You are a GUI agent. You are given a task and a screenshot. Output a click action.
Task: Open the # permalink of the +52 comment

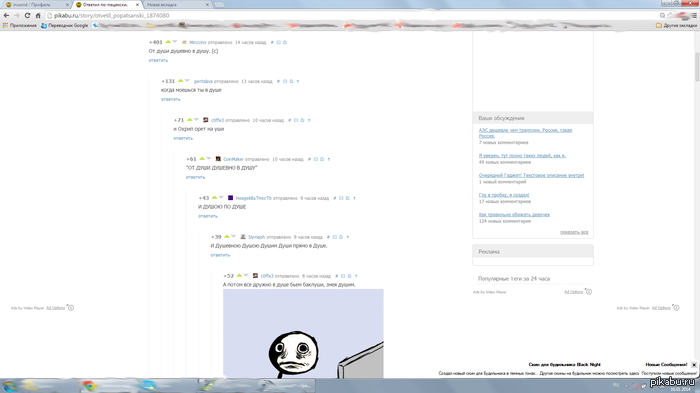[337, 276]
